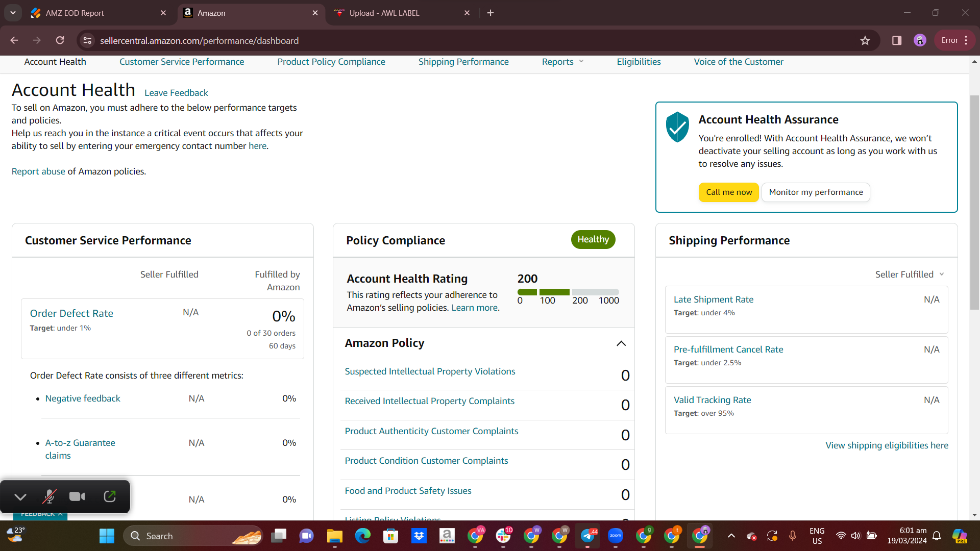Click the emergency contact 'here' link
The image size is (980, 551).
click(x=258, y=146)
